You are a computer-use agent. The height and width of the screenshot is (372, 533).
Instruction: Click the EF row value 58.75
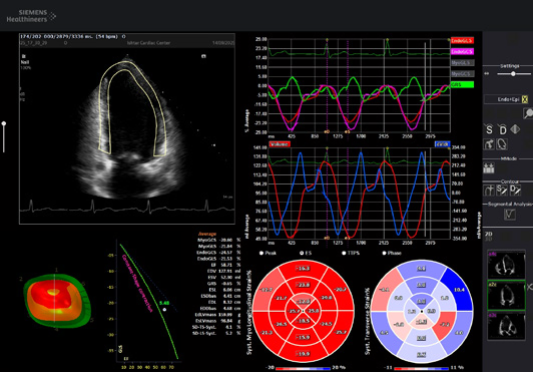click(225, 265)
